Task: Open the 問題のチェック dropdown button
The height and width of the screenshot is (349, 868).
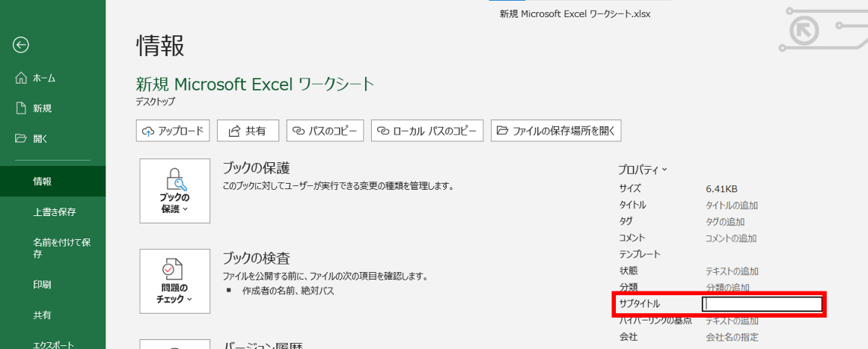Action: click(175, 281)
